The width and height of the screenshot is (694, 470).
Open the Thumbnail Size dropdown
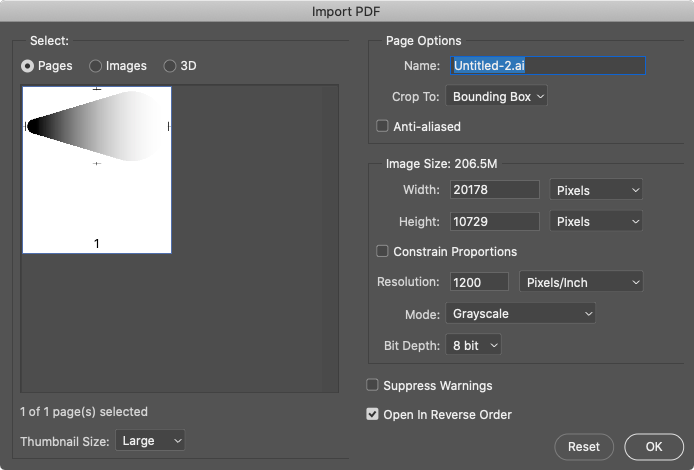point(150,440)
